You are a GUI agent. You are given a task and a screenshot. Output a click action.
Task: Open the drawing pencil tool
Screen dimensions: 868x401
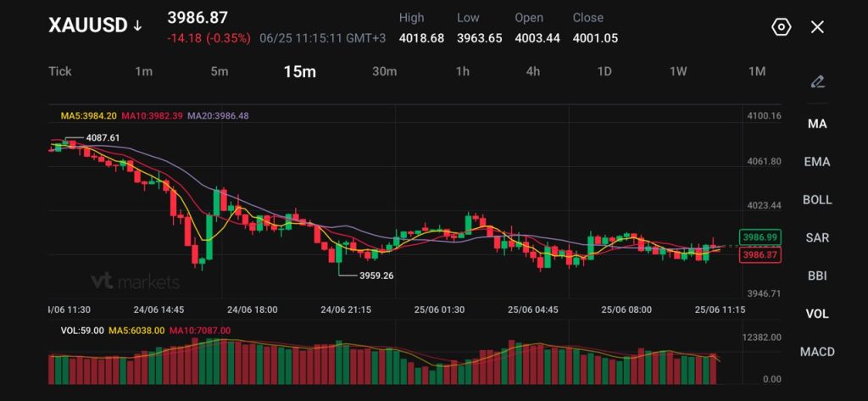coord(817,82)
